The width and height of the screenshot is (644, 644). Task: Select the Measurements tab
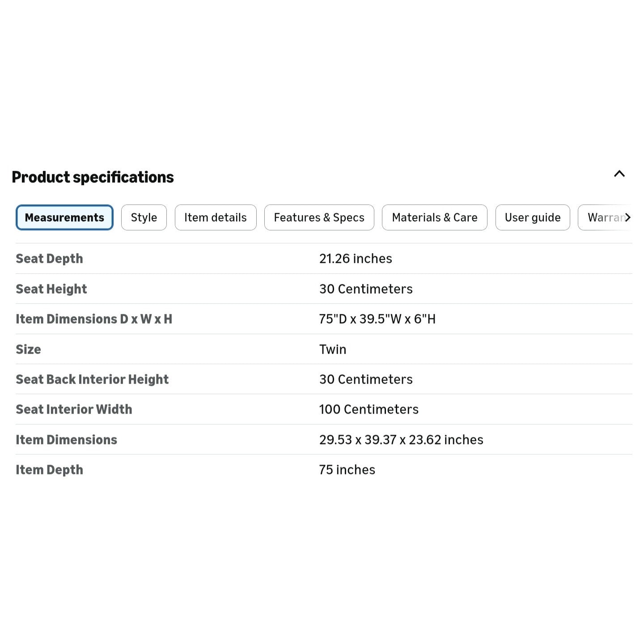[64, 217]
